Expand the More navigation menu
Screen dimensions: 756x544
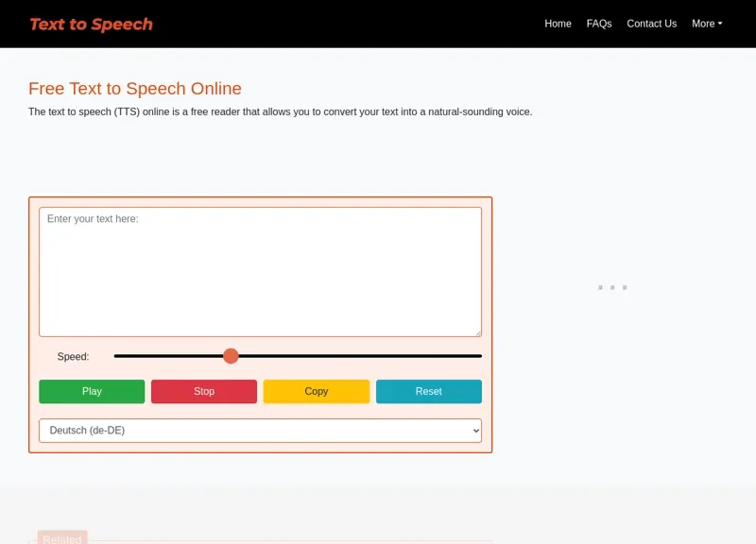(x=706, y=24)
